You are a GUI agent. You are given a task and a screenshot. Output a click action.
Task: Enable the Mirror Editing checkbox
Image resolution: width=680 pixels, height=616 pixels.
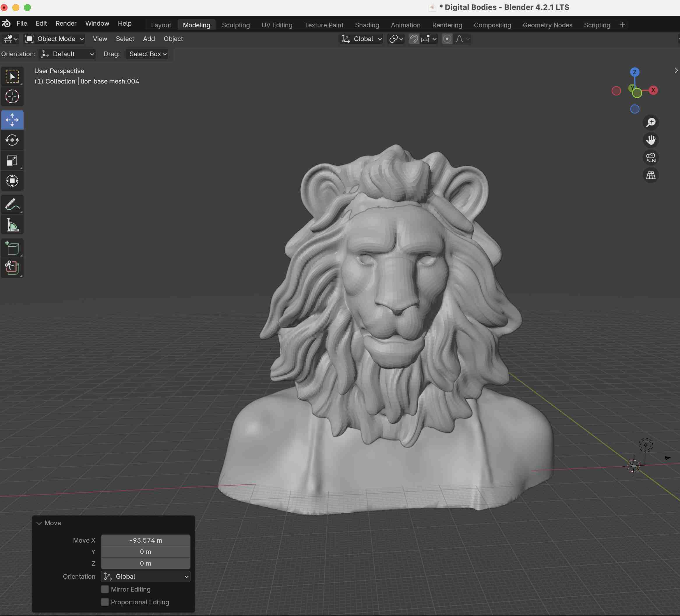click(105, 589)
